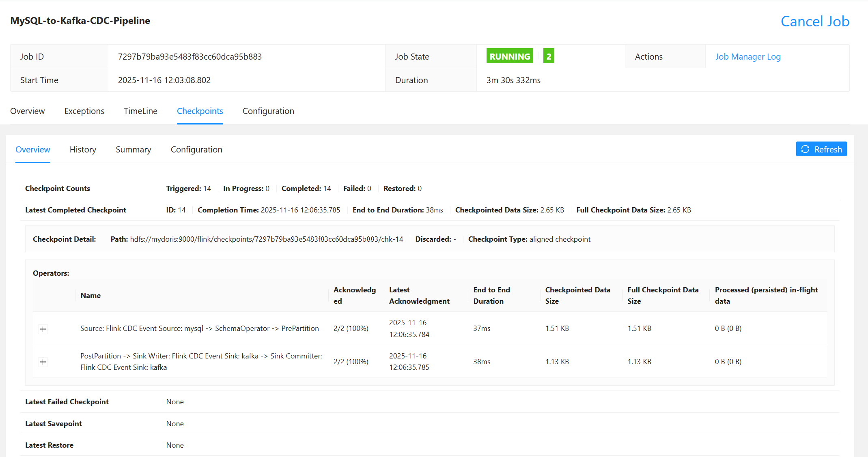
Task: Open the Job Manager Log link
Action: (747, 57)
